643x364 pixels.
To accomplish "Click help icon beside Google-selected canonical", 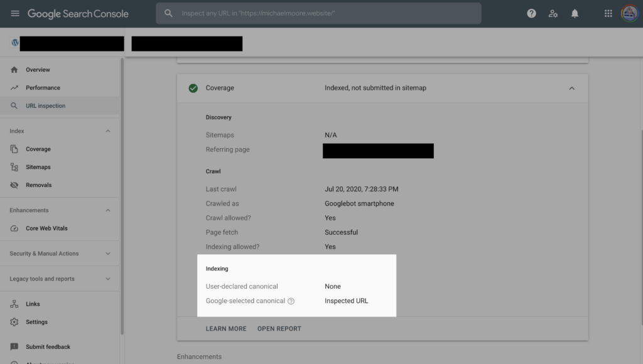I will coord(291,301).
